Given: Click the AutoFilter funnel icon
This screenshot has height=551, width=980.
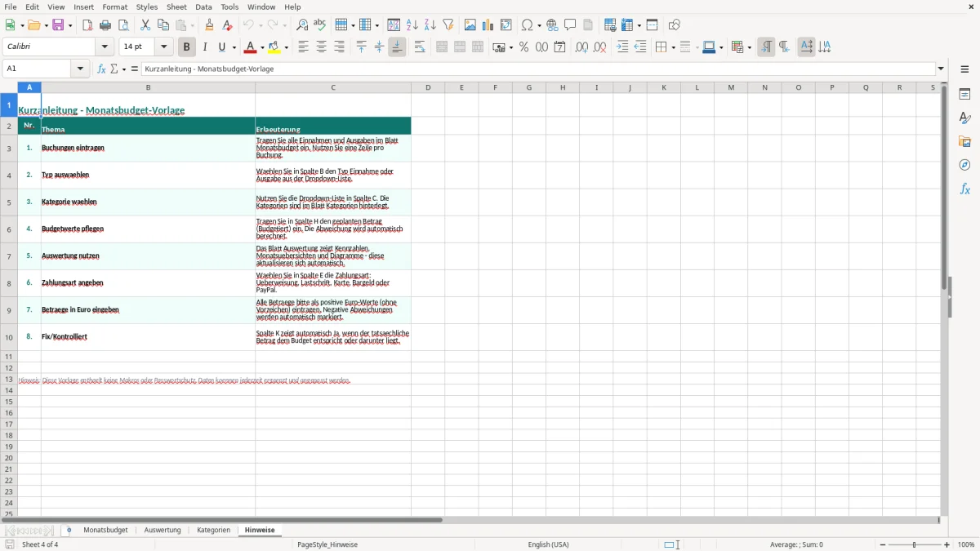Looking at the screenshot, I should 448,25.
